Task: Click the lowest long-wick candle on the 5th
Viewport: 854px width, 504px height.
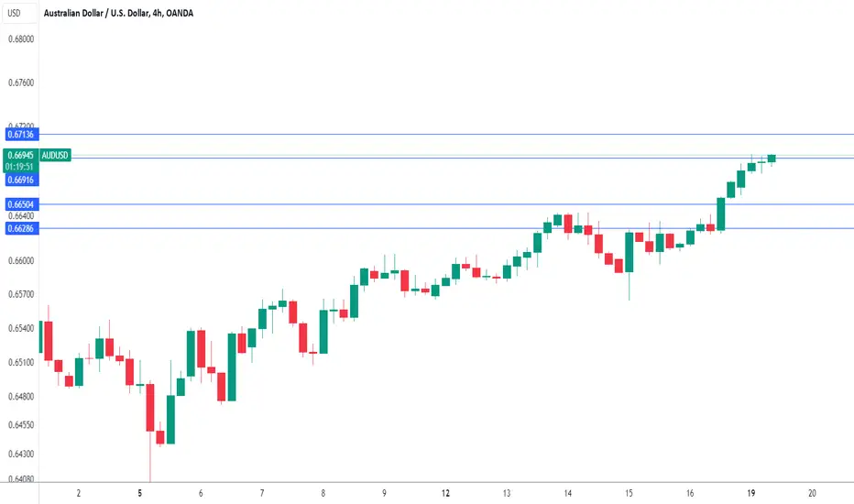Action: pyautogui.click(x=149, y=408)
